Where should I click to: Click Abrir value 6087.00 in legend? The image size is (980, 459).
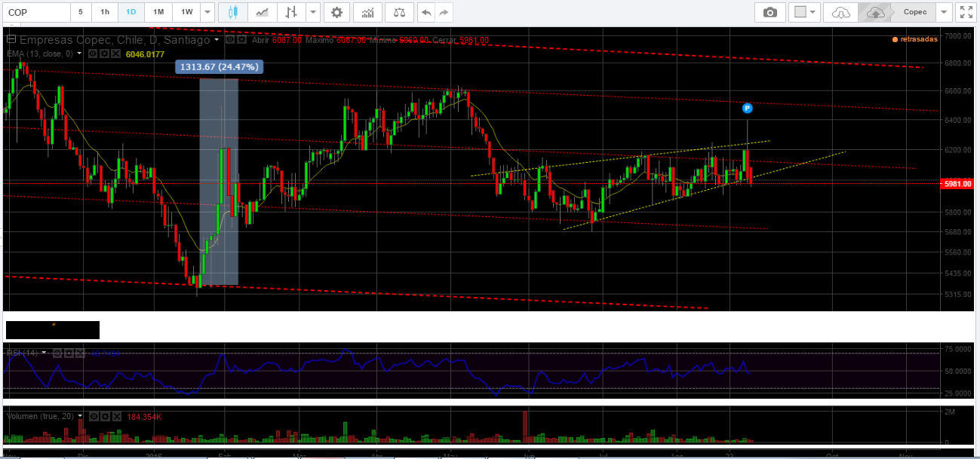coord(287,41)
